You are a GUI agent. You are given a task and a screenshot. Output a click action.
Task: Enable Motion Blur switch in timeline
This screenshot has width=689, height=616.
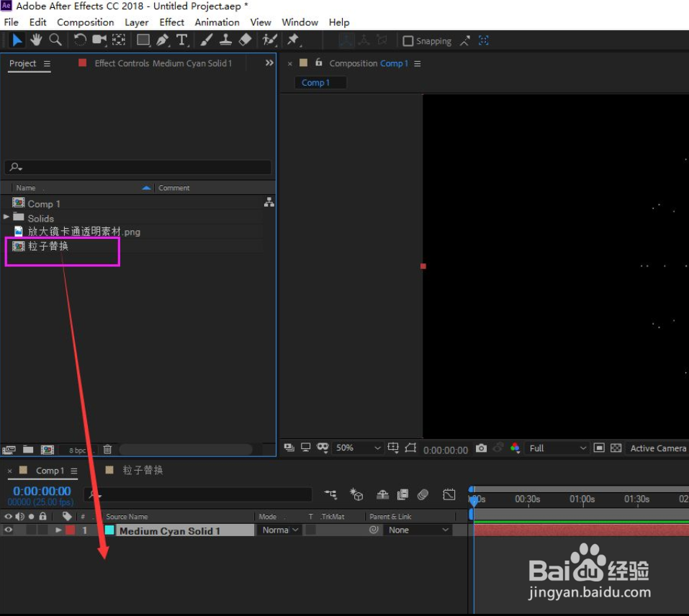423,495
